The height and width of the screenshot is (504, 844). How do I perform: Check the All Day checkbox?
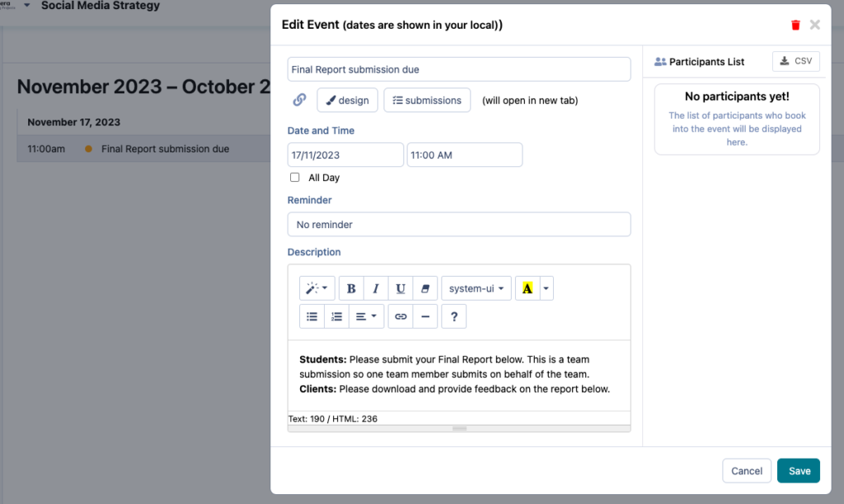click(x=295, y=178)
